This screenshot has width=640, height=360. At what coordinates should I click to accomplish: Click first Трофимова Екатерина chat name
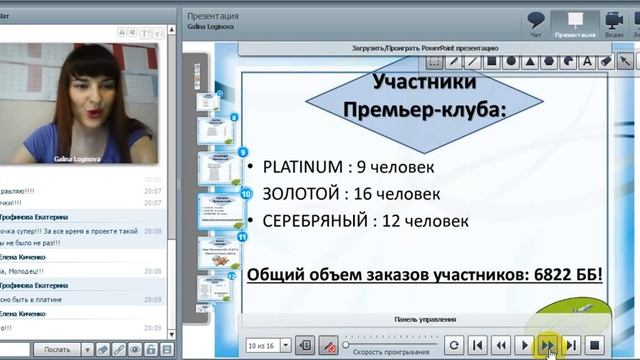click(34, 217)
